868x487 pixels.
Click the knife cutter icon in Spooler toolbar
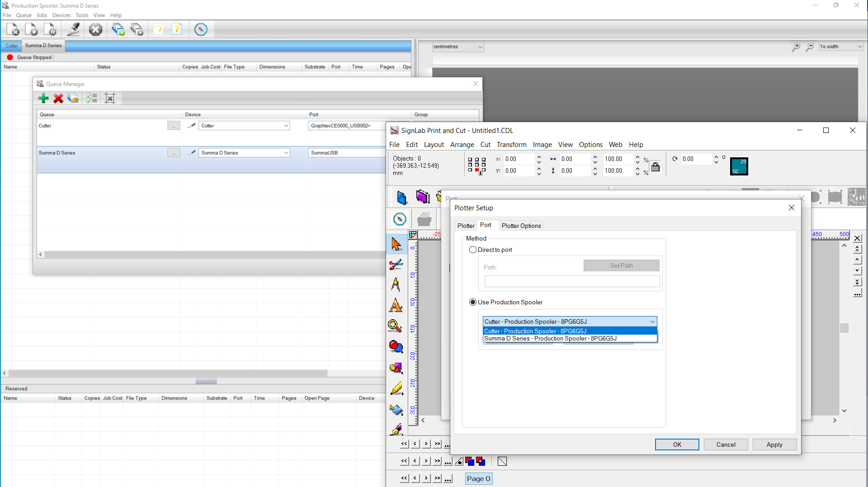[x=73, y=29]
